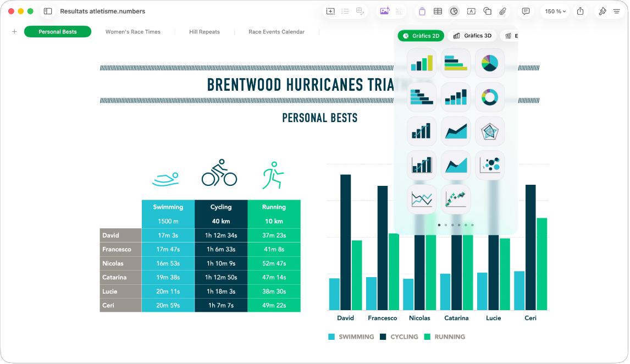The width and height of the screenshot is (630, 364).
Task: Open the Share icon in toolbar
Action: [580, 11]
